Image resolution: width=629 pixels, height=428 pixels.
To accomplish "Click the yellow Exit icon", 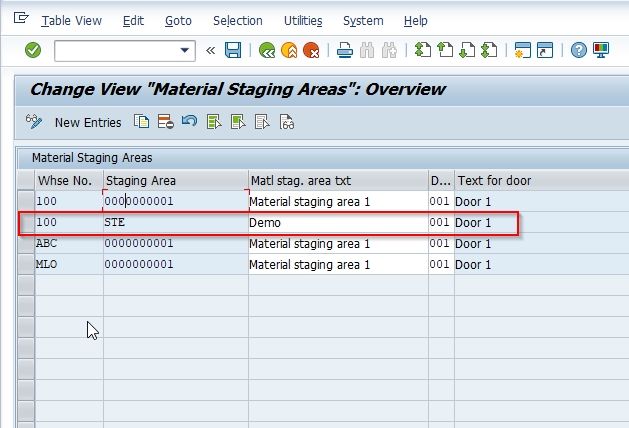I will click(x=289, y=51).
